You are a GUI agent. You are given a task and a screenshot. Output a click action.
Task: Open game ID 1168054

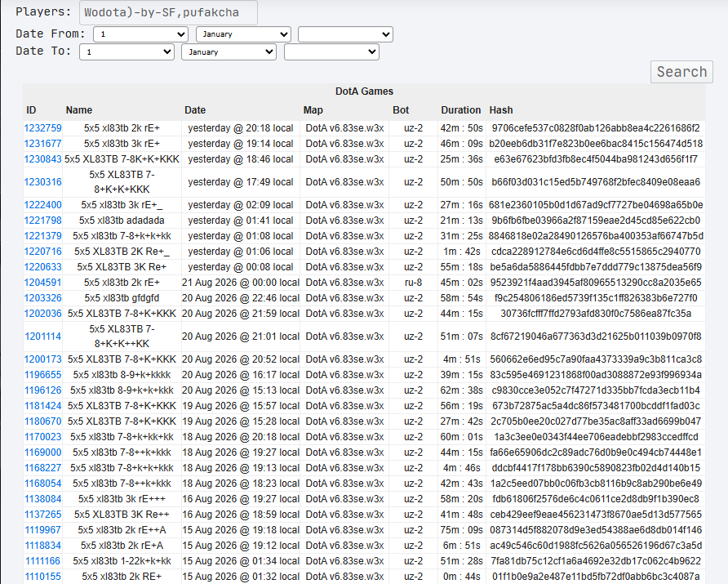tap(42, 484)
